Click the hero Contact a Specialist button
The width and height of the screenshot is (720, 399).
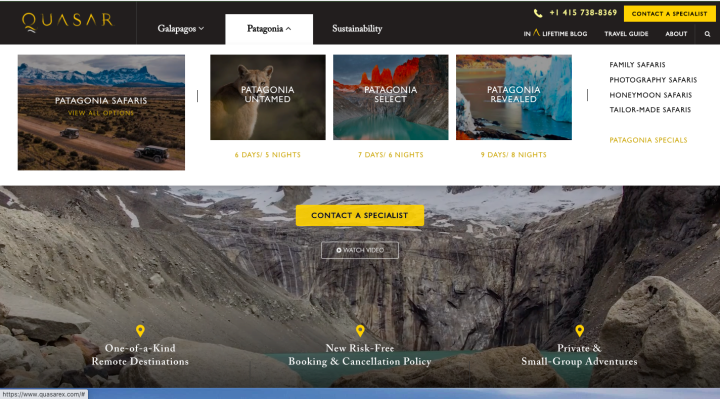point(360,215)
